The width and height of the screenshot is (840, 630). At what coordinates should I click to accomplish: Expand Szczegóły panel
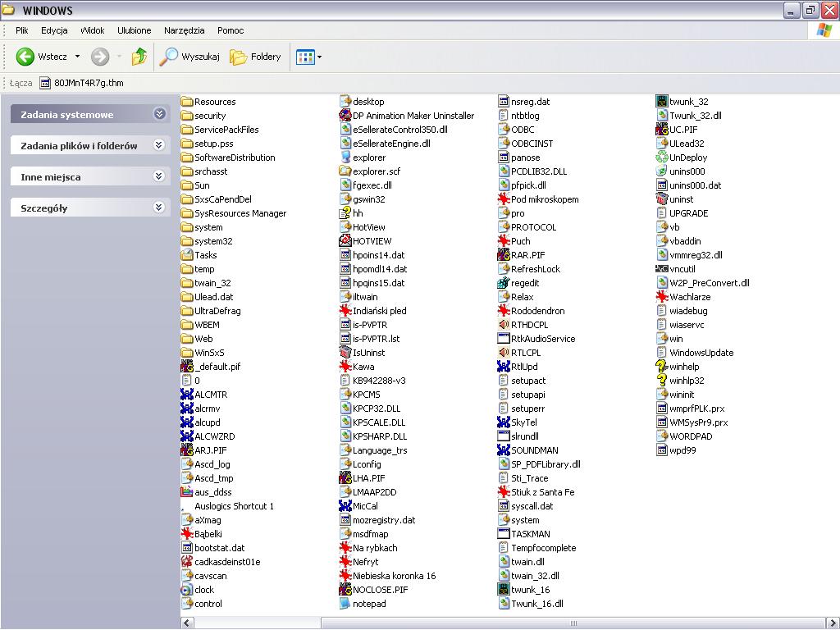tap(159, 208)
